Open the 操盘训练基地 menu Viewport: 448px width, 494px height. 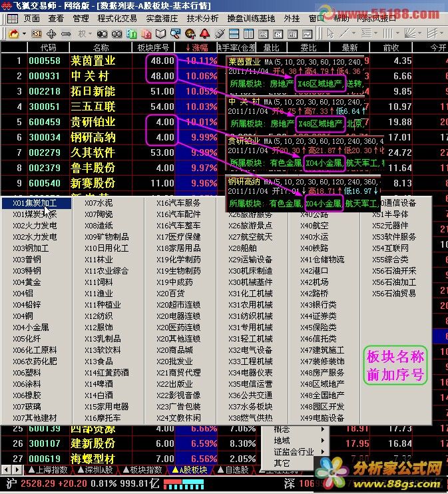[251, 19]
